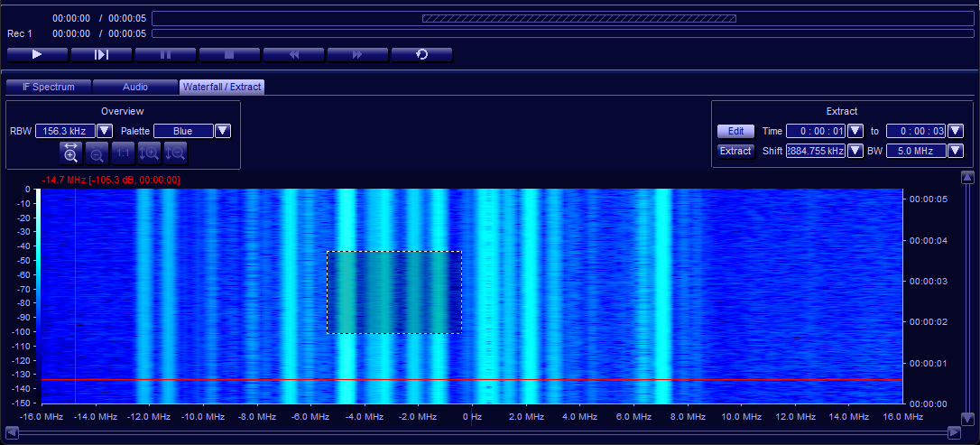
Task: Click the top playback position progress bar
Action: (x=561, y=18)
